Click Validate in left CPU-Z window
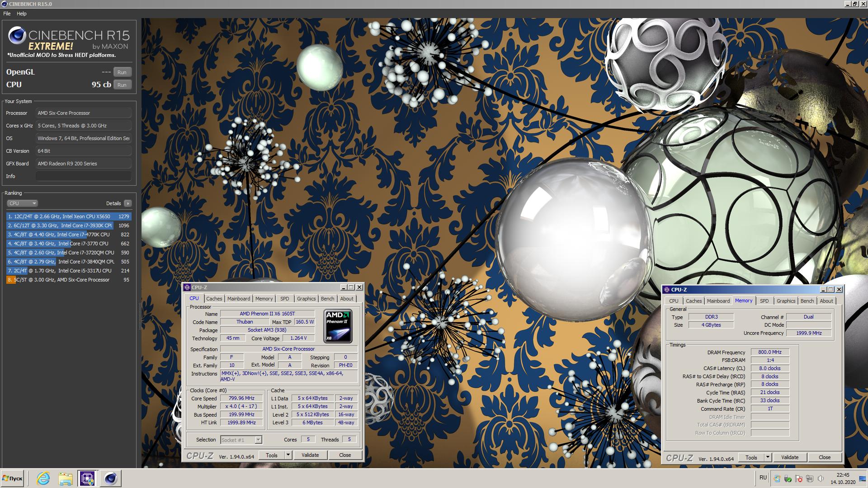This screenshot has width=868, height=488. 310,455
